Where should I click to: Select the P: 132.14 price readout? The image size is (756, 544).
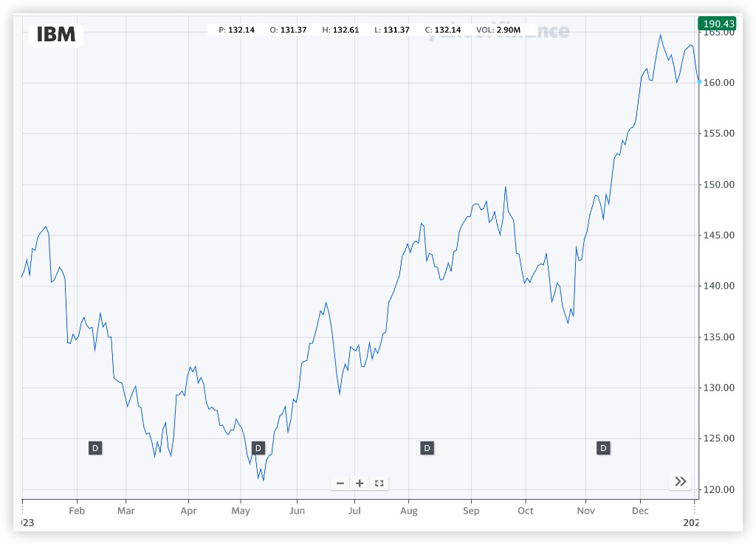tap(236, 30)
